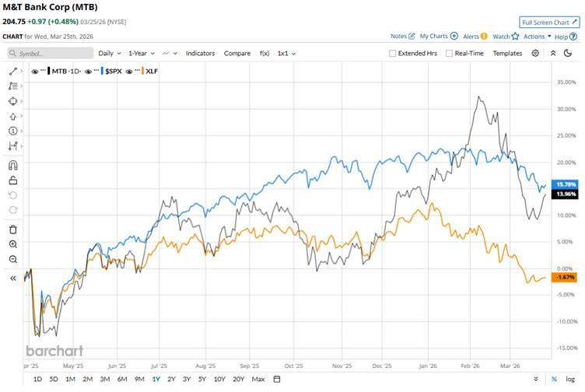Zoom out using the magnifier minus icon
The image size is (585, 392).
pyautogui.click(x=13, y=259)
